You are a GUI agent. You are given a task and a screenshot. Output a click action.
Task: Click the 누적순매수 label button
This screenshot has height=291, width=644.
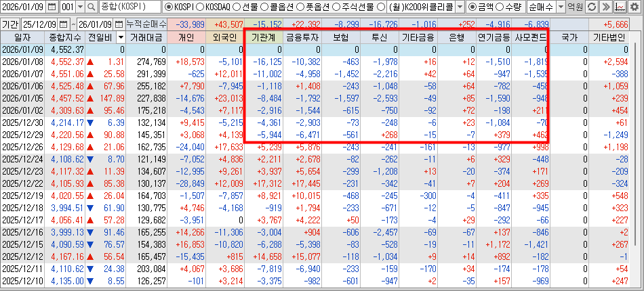(x=146, y=24)
